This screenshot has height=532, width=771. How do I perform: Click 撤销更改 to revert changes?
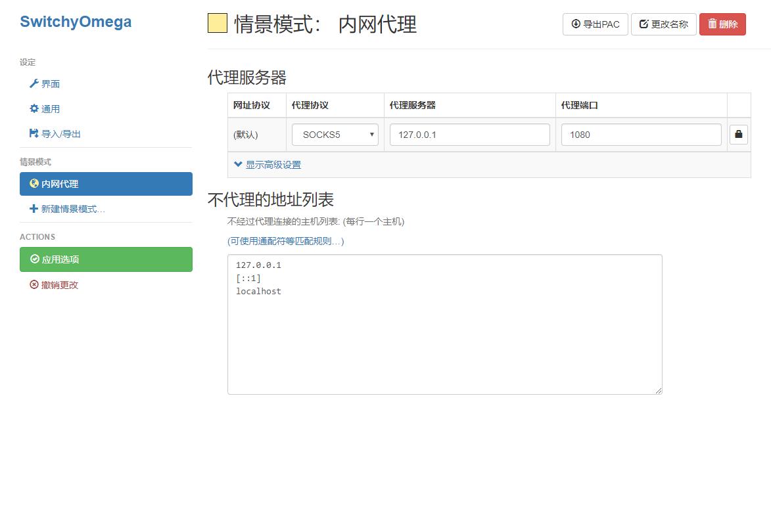point(54,285)
